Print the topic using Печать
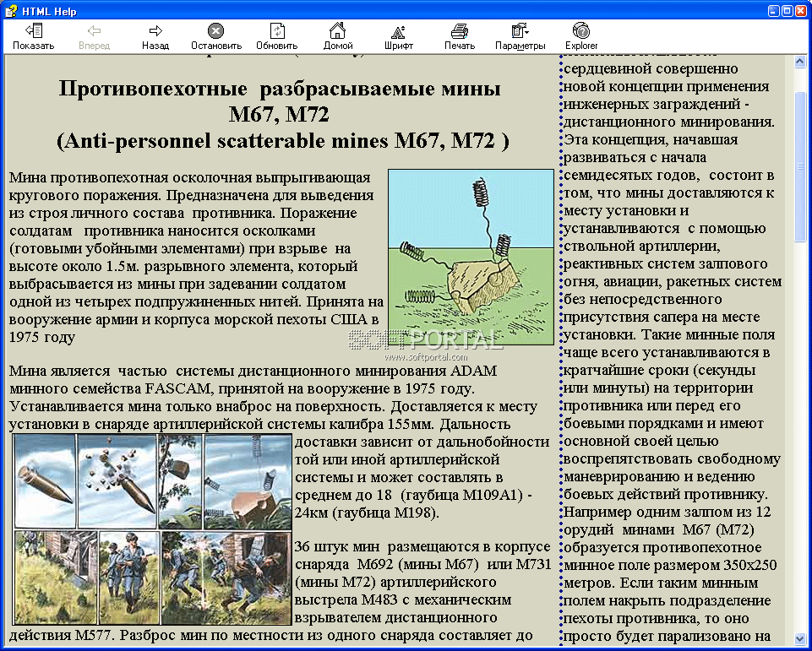Image resolution: width=812 pixels, height=651 pixels. click(460, 36)
